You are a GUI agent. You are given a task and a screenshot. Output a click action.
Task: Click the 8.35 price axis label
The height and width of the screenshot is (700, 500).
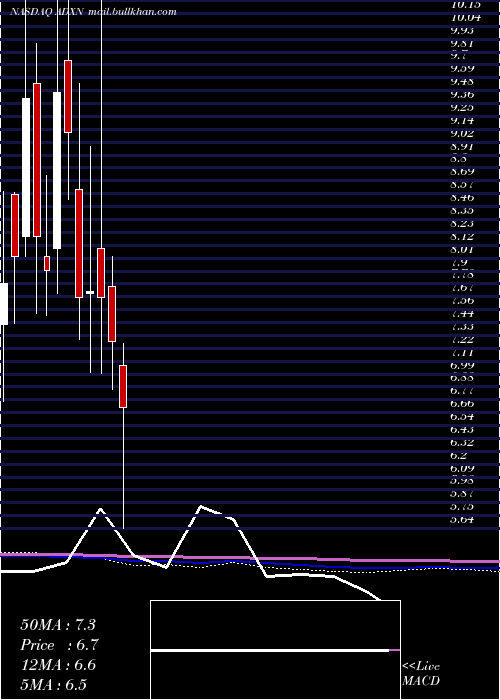point(462,210)
